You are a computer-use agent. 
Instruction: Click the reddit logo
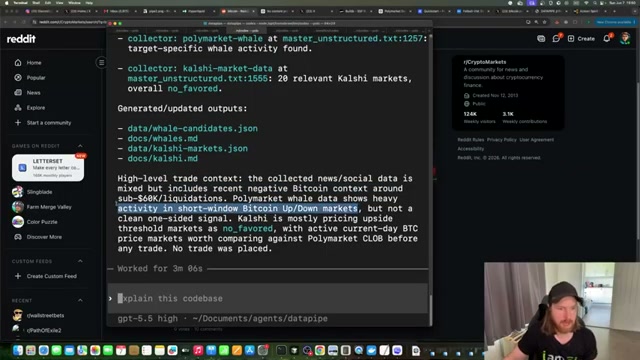click(21, 39)
